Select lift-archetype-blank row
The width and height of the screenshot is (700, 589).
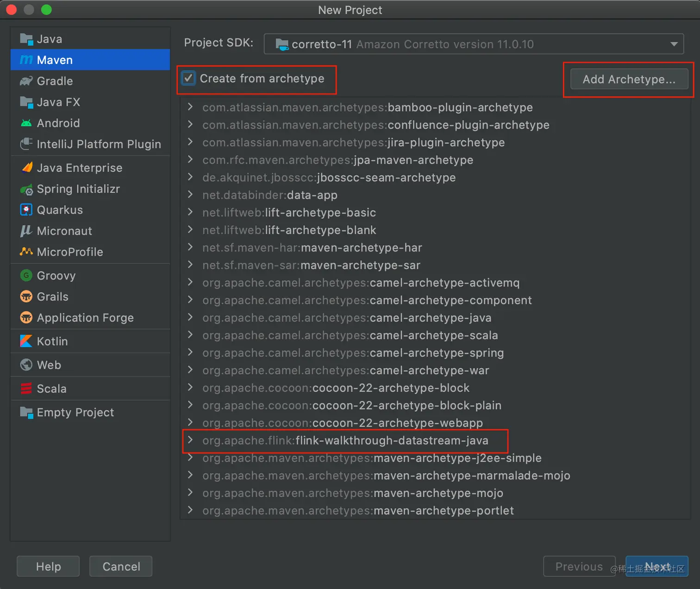pyautogui.click(x=435, y=230)
